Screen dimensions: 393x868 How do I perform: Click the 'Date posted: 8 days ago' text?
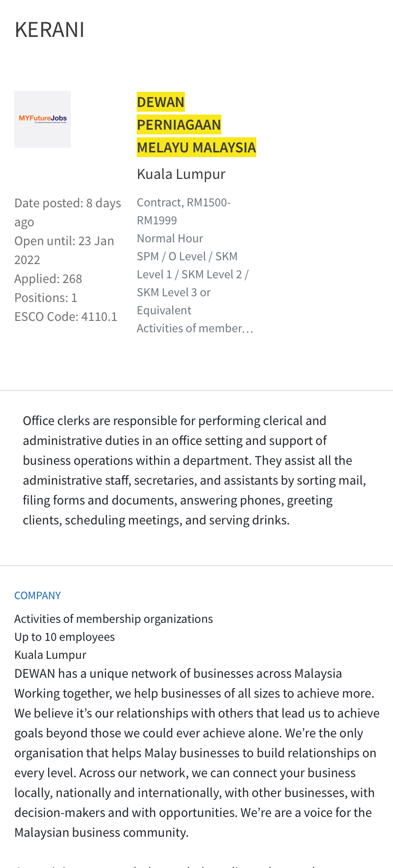(68, 212)
